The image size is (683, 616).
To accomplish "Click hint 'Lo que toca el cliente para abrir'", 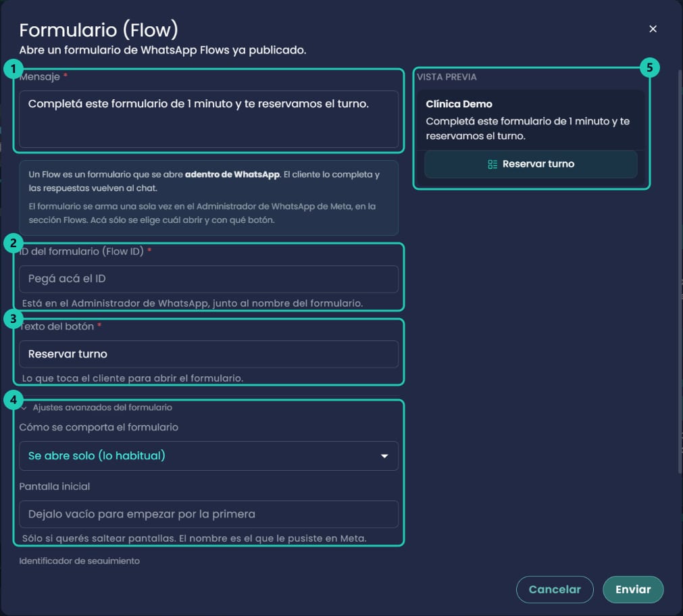I will click(132, 378).
